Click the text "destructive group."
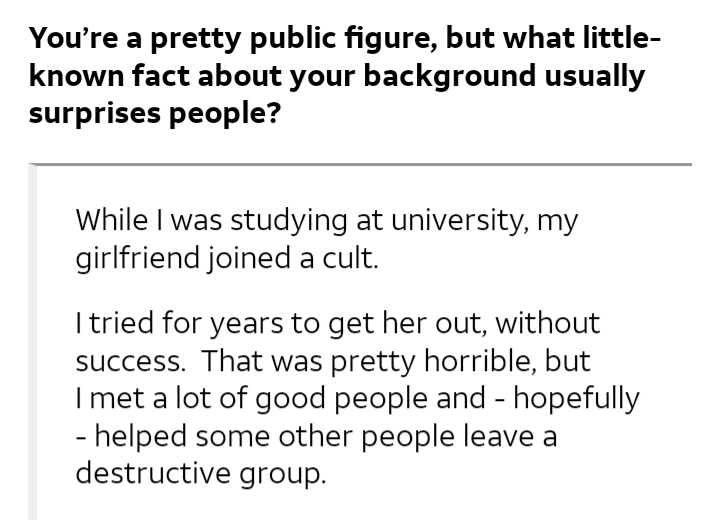Viewport: 720px width, 520px height. point(201,474)
